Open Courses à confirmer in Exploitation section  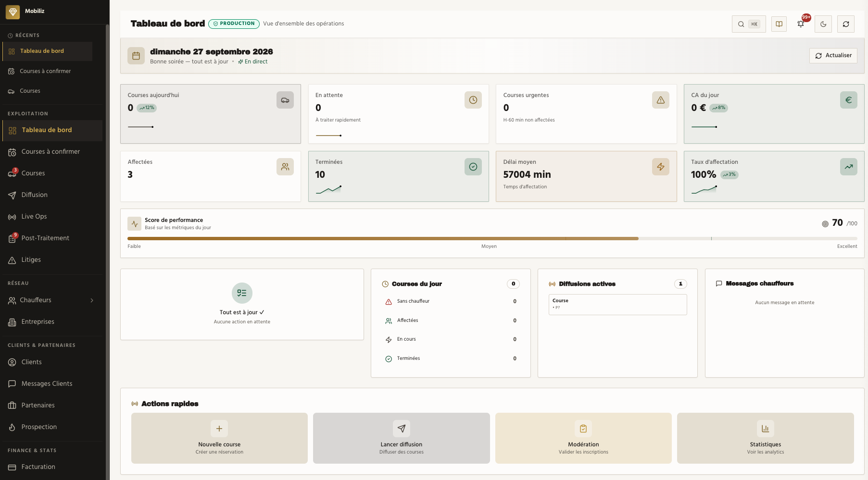tap(52, 152)
